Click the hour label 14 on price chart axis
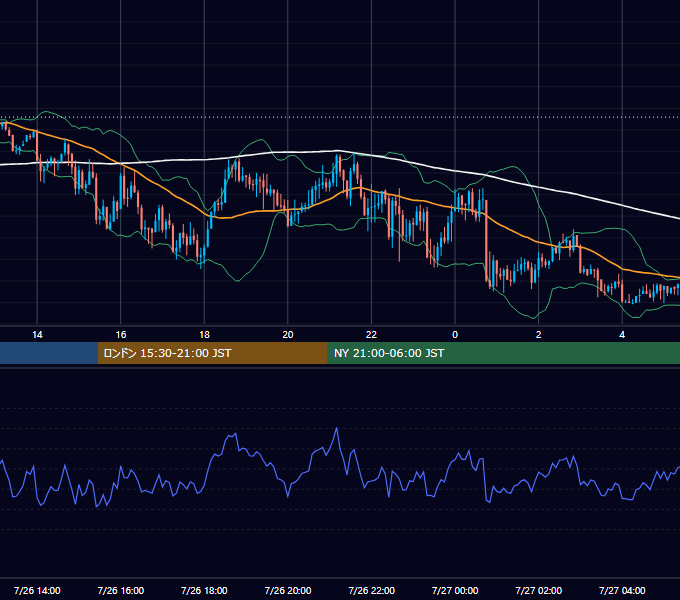Viewport: 680px width, 600px height. coord(37,335)
